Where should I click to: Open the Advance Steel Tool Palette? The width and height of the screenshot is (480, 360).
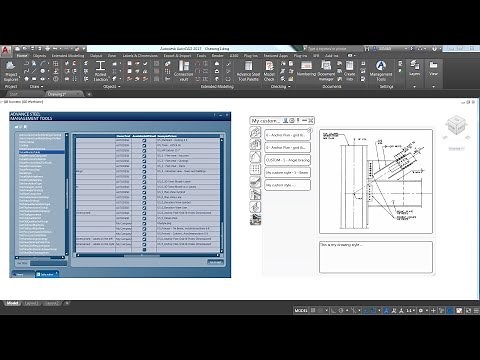[248, 71]
